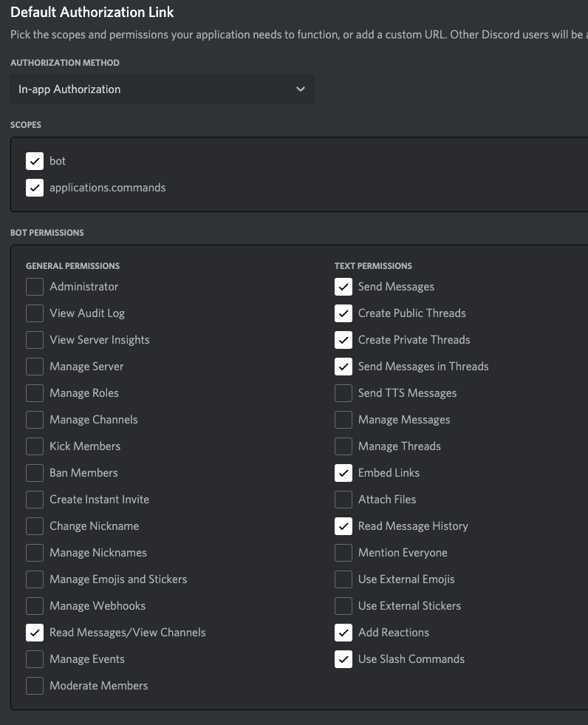Uncheck the Use Slash Commands permission

point(343,659)
